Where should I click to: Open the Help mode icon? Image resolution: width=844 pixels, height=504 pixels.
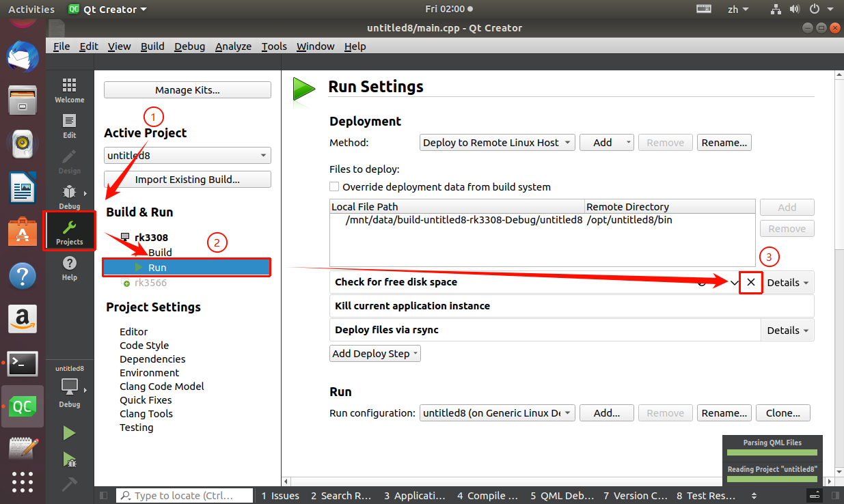(69, 268)
